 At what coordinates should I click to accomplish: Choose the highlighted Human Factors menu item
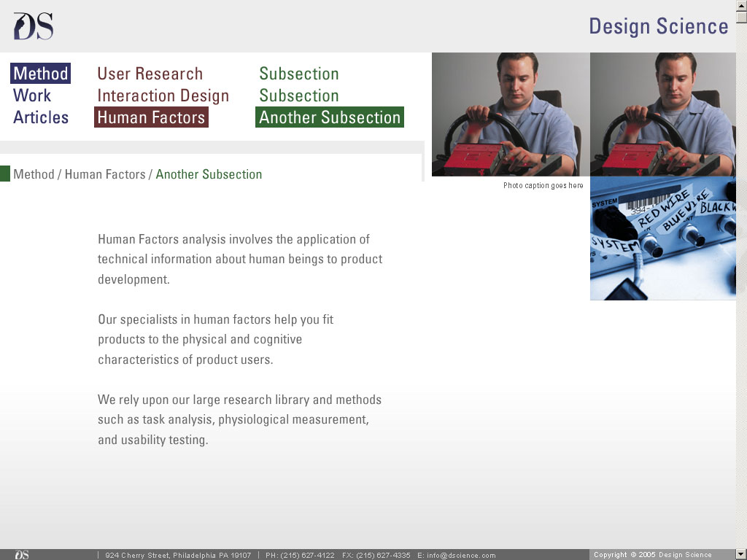click(x=151, y=117)
